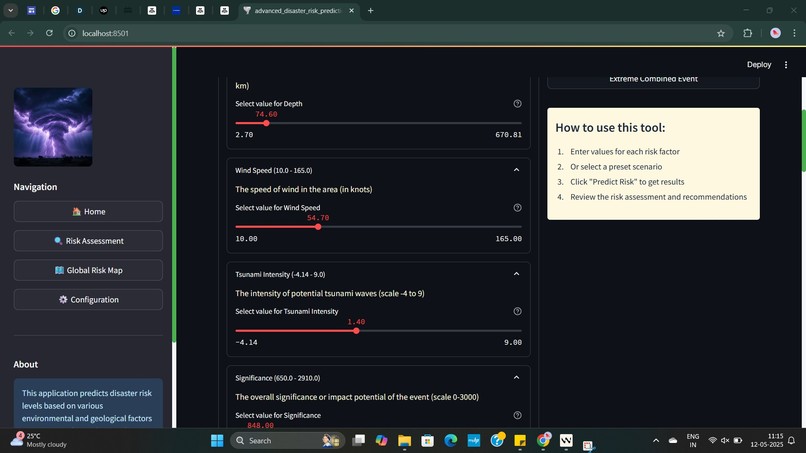
Task: Open the weather widget showing 25°C
Action: [40, 440]
